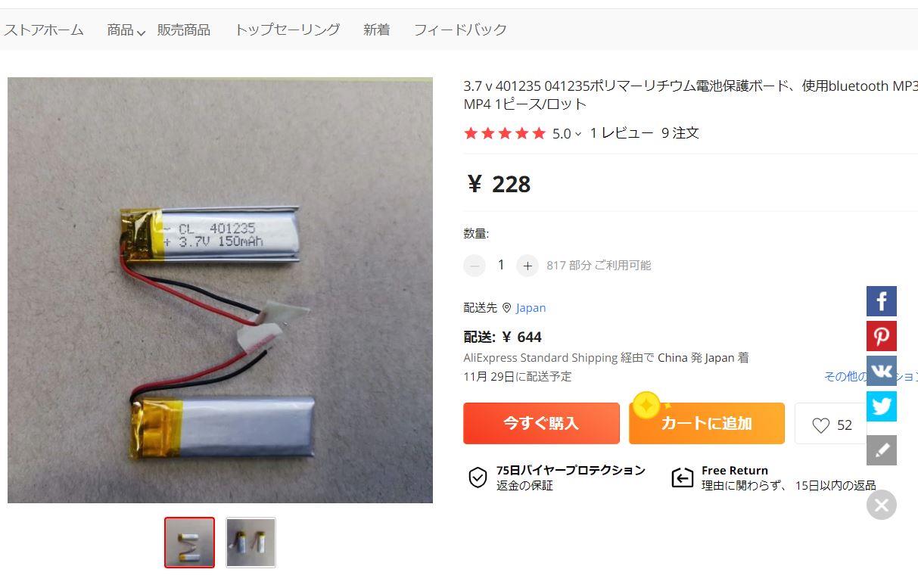This screenshot has height=588, width=918.
Task: Click the quantity input field
Action: click(500, 265)
